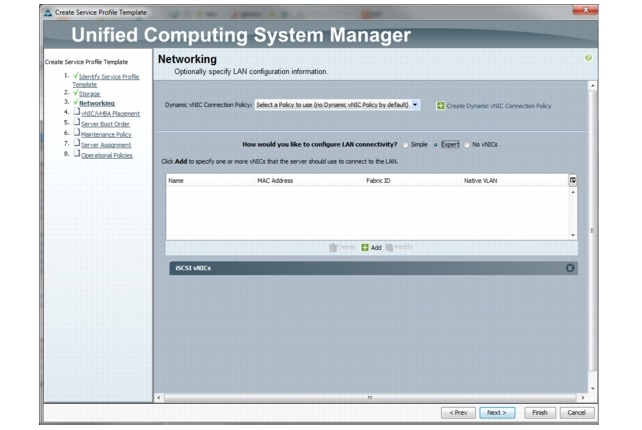This screenshot has height=430, width=642.
Task: Click the Next button
Action: coord(497,412)
